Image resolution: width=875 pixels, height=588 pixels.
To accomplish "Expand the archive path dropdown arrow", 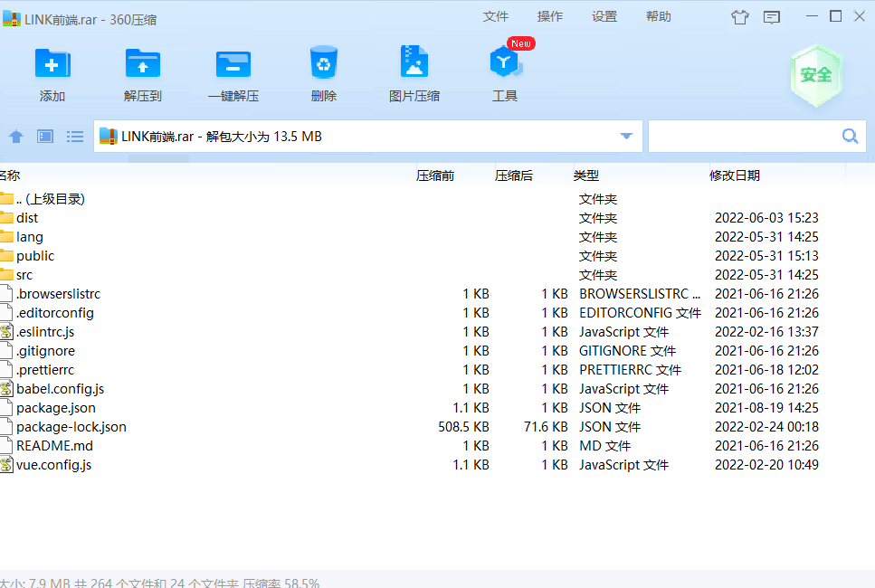I will (x=626, y=137).
